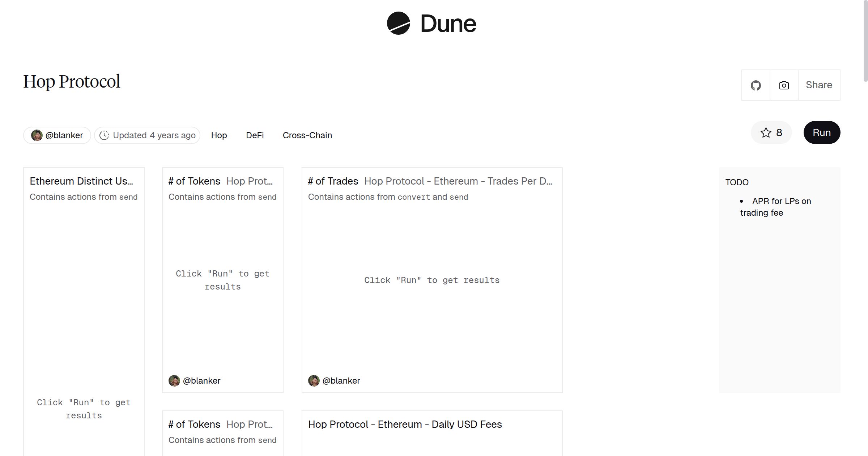Click the blanker avatar in the # of Trades card
Viewport: 868px width, 456px height.
click(314, 381)
